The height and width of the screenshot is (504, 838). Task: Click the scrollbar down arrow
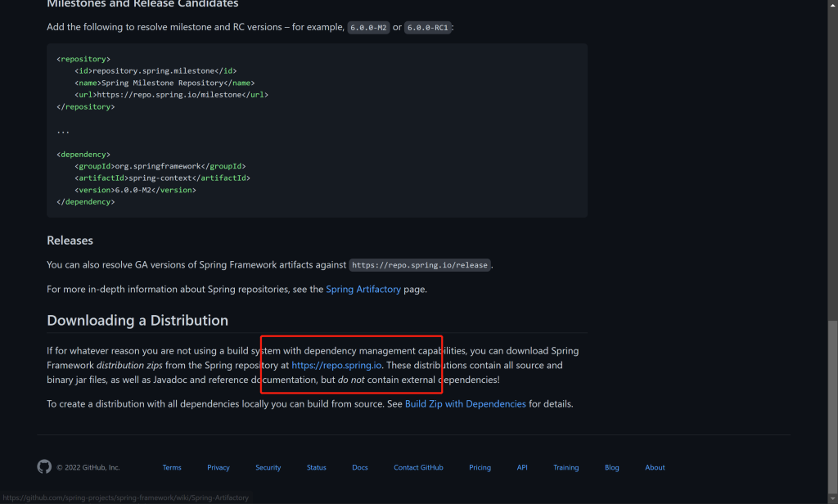(832, 498)
